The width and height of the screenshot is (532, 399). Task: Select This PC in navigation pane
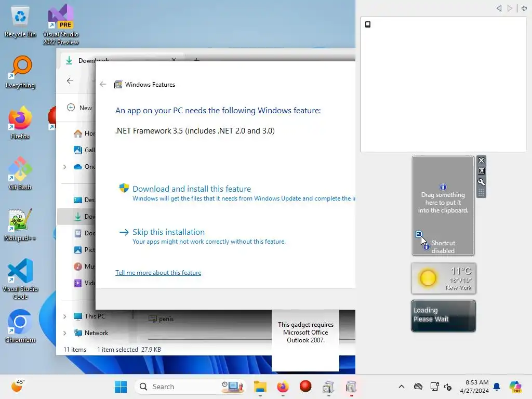click(89, 316)
